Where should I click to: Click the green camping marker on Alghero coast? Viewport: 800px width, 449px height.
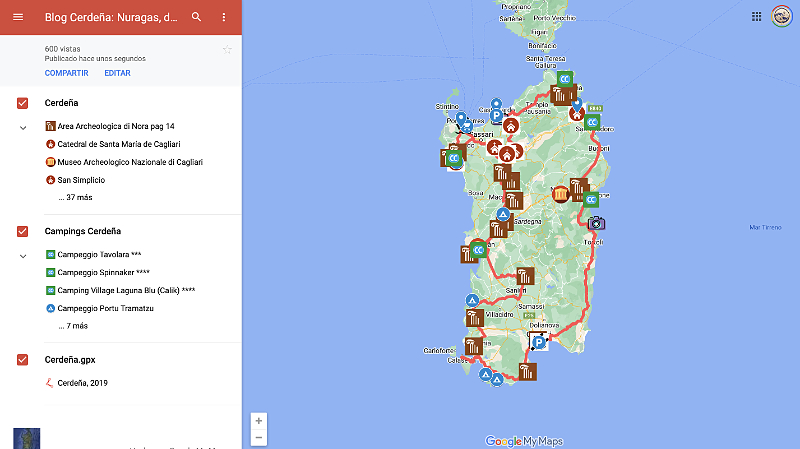[x=454, y=159]
